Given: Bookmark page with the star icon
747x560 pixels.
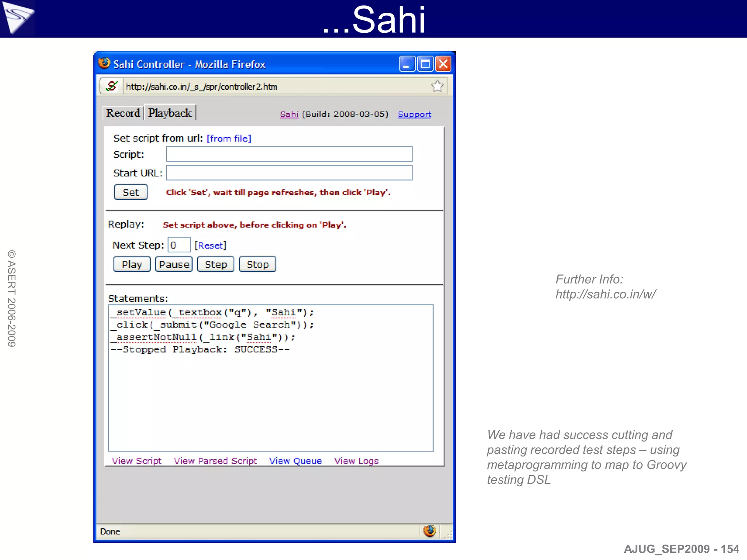Looking at the screenshot, I should tap(437, 86).
